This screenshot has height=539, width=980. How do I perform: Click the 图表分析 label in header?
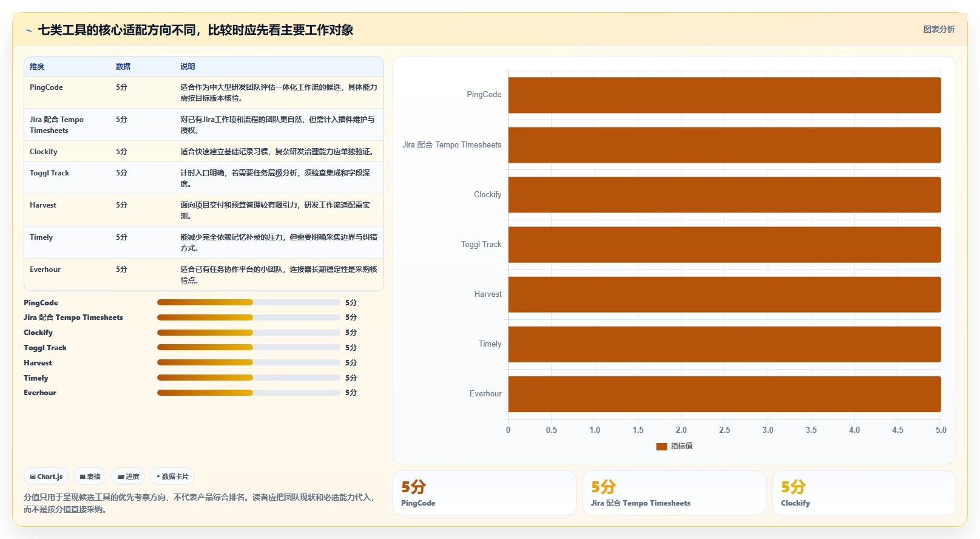(939, 29)
